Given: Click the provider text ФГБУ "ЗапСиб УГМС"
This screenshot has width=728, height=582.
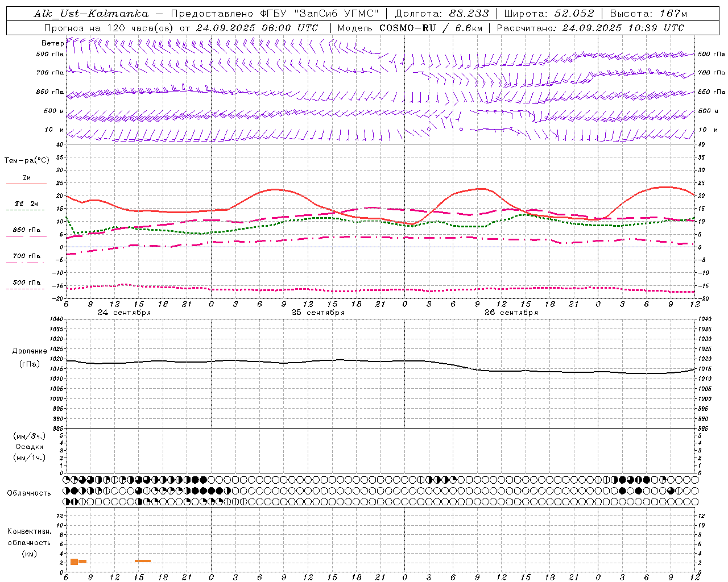Looking at the screenshot, I should [x=318, y=14].
